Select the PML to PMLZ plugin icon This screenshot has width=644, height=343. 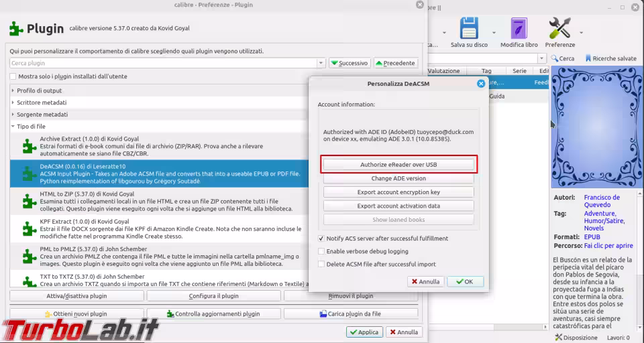tap(29, 257)
